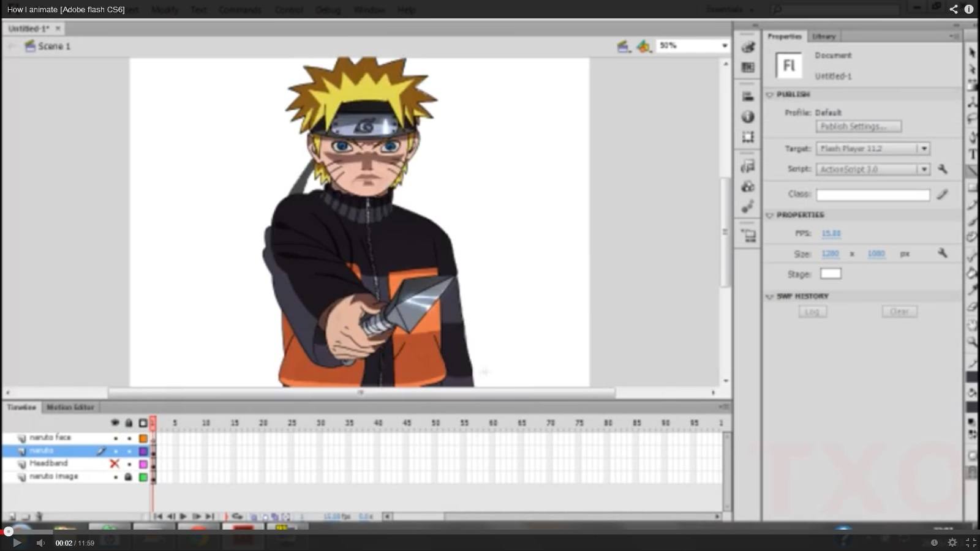Select the Selection arrow tool
Screen dimensions: 980x551
pyautogui.click(x=972, y=53)
